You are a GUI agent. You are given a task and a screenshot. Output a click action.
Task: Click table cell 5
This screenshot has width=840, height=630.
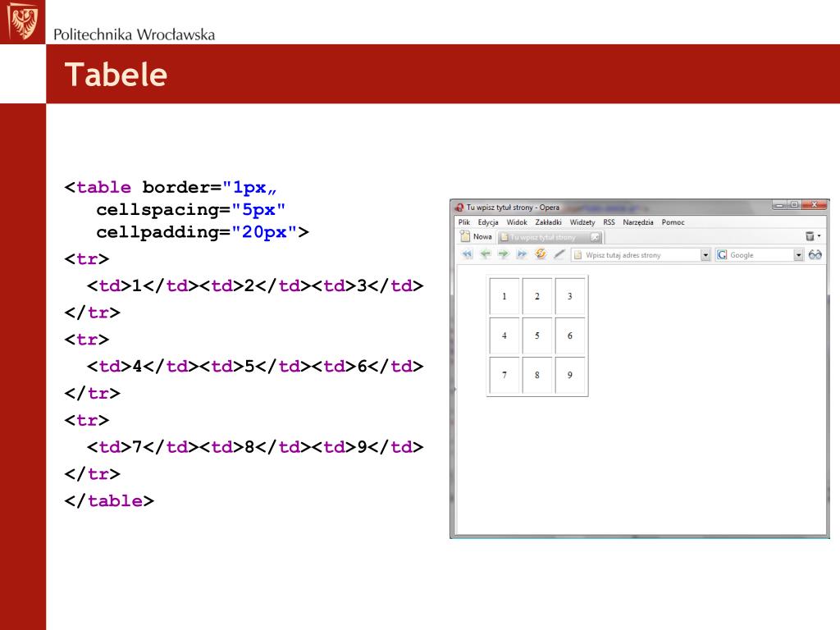click(536, 336)
